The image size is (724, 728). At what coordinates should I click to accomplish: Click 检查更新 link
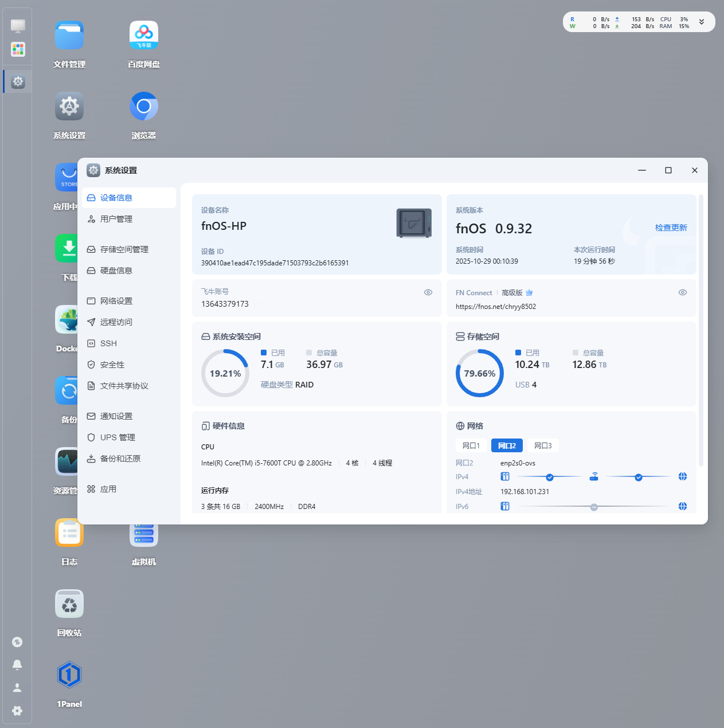point(671,228)
